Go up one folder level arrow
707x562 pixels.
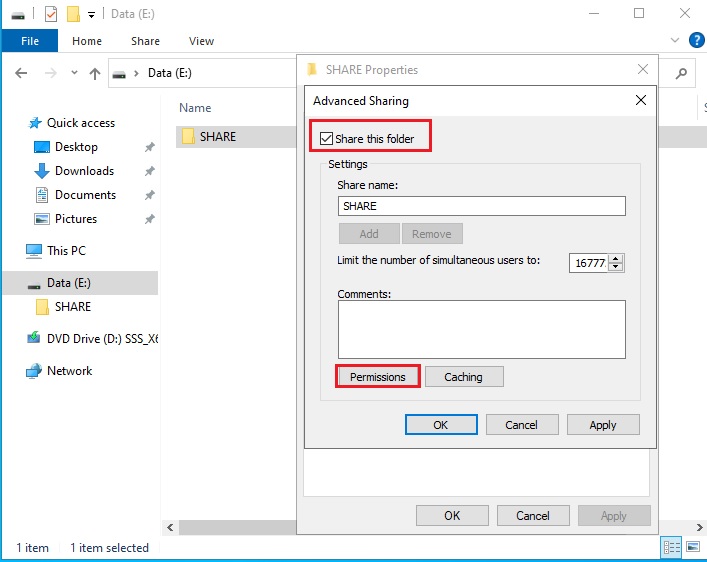coord(95,73)
